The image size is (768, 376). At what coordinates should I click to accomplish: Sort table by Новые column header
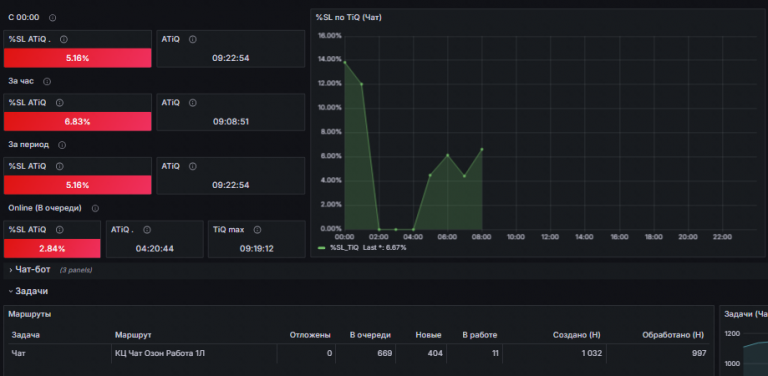click(429, 335)
